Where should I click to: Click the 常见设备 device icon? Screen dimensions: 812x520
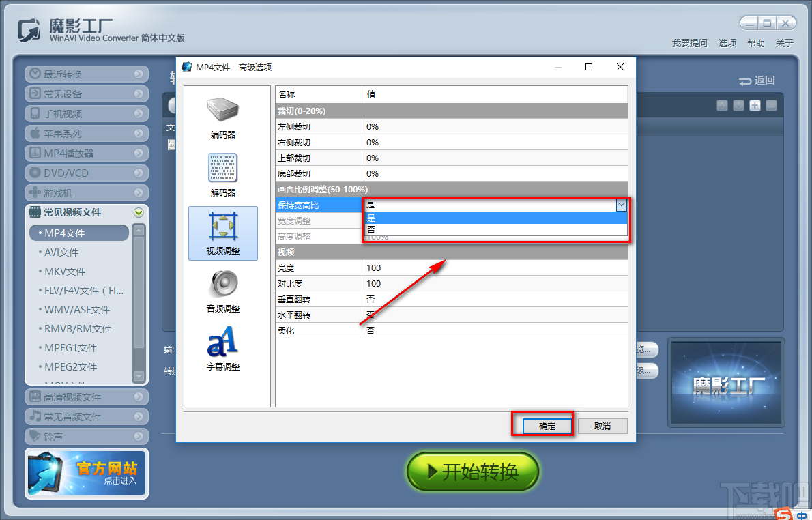click(35, 93)
